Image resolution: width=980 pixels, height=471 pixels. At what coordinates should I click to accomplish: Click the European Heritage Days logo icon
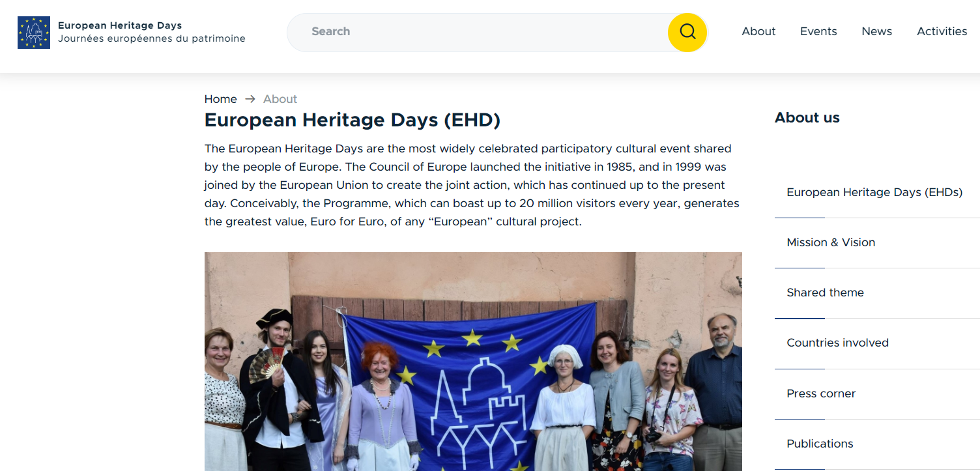(x=34, y=33)
